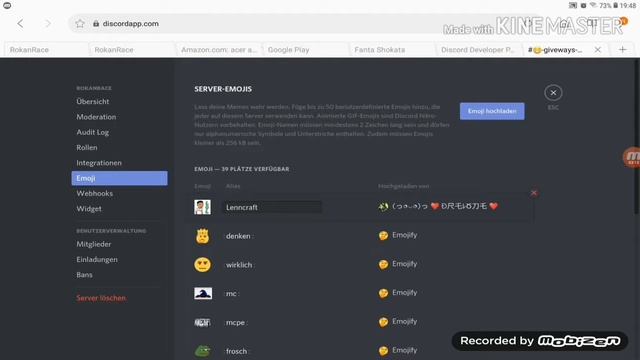This screenshot has width=640, height=360.
Task: Edit the frosch alias text
Action: (x=237, y=351)
